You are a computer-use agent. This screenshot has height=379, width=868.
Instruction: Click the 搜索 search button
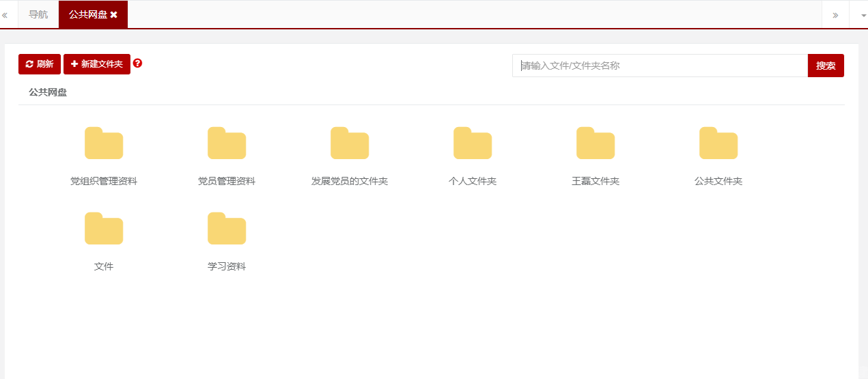[x=826, y=66]
